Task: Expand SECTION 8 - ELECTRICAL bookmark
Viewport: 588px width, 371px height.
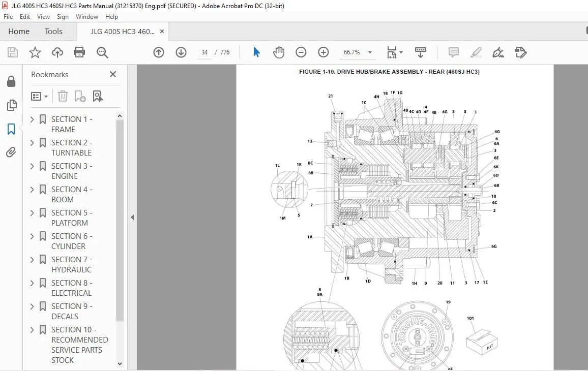Action: tap(32, 283)
